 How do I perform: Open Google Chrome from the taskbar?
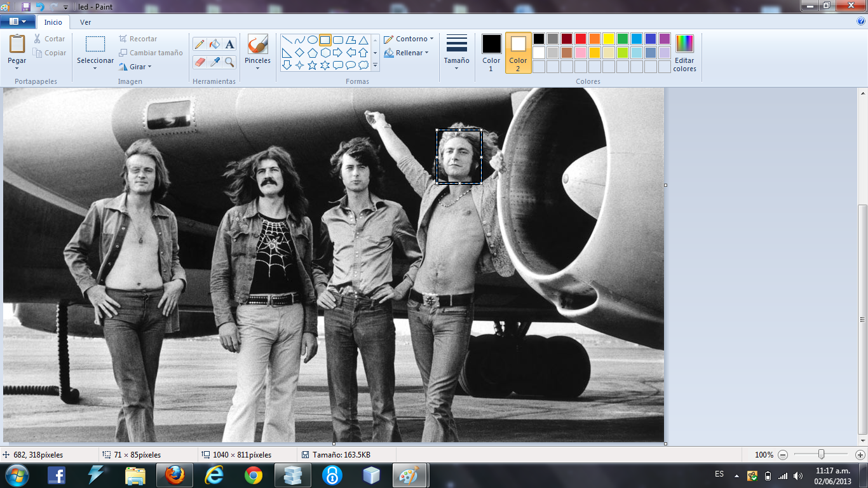(254, 475)
